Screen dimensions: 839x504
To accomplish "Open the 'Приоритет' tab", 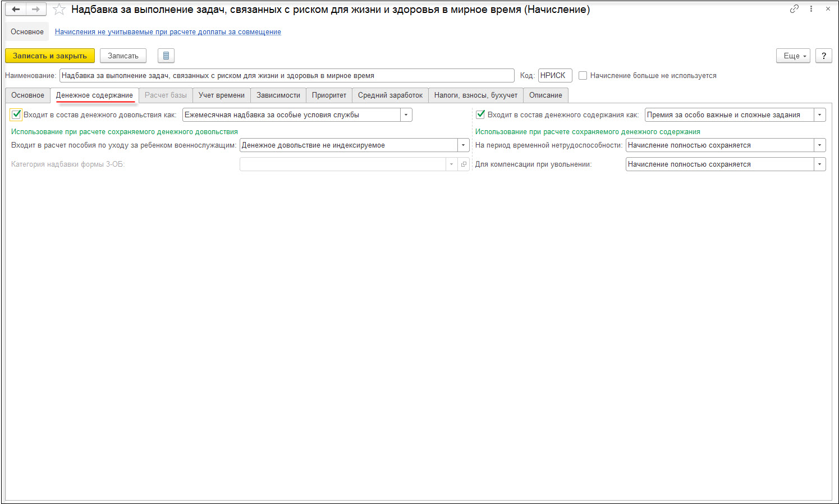I will [329, 95].
